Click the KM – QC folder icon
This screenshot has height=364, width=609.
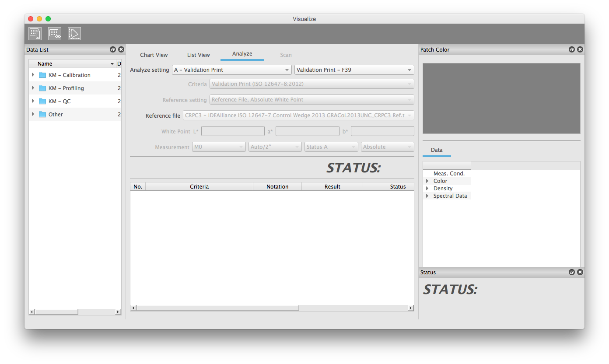(x=42, y=101)
